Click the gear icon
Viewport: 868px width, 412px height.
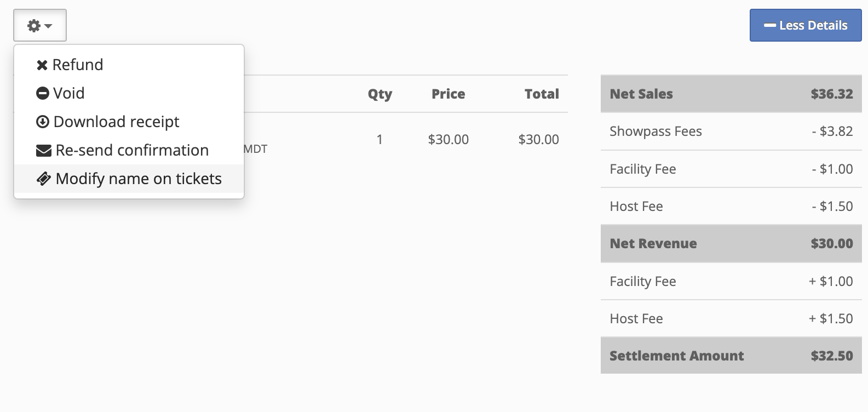34,26
